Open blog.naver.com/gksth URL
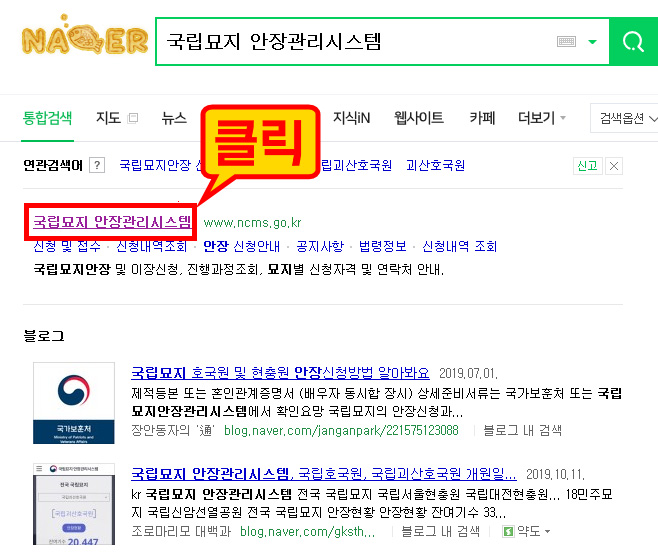The width and height of the screenshot is (658, 553). (x=308, y=532)
